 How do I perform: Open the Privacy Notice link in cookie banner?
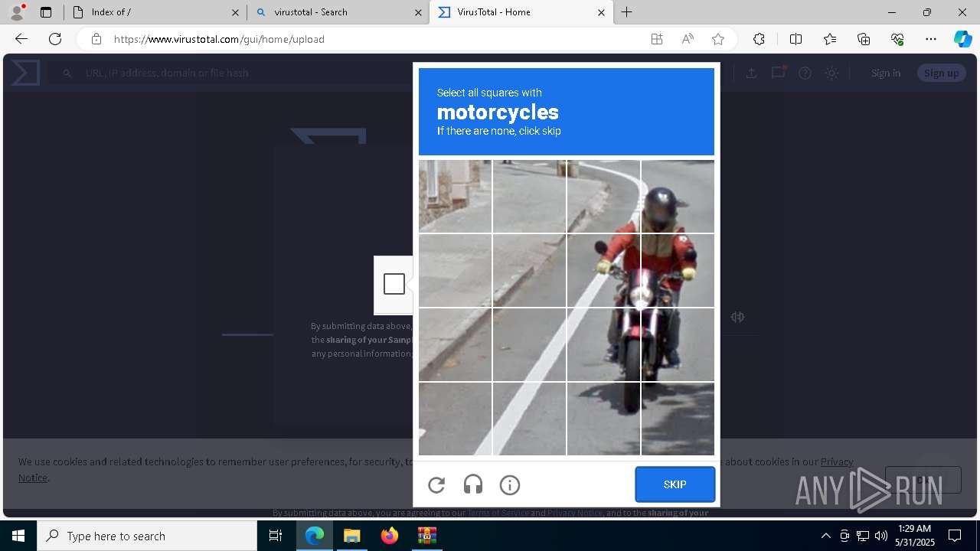tap(837, 461)
